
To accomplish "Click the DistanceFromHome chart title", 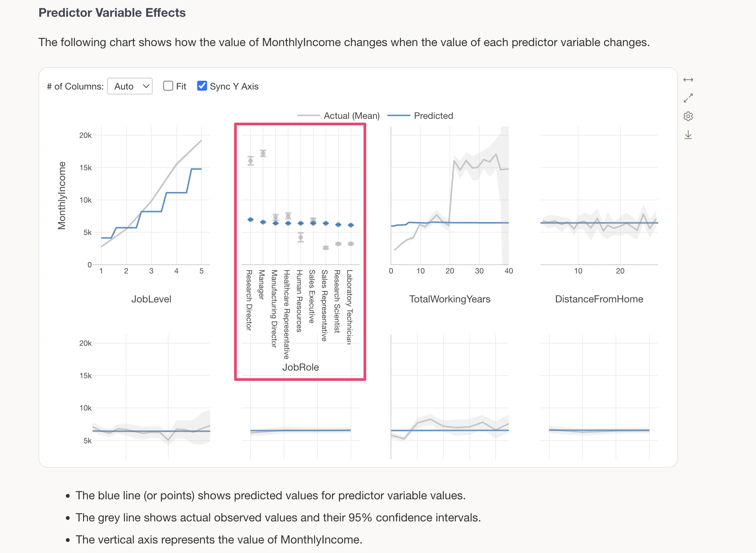I will pyautogui.click(x=599, y=299).
